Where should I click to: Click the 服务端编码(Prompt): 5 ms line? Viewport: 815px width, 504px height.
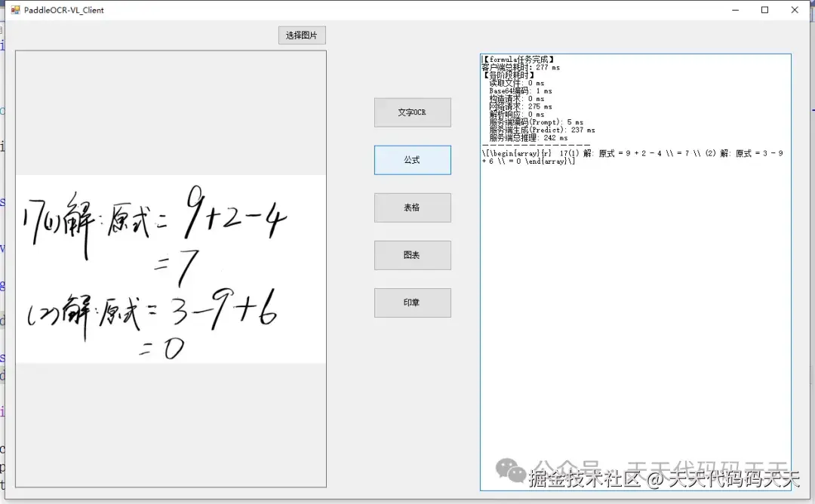[537, 122]
